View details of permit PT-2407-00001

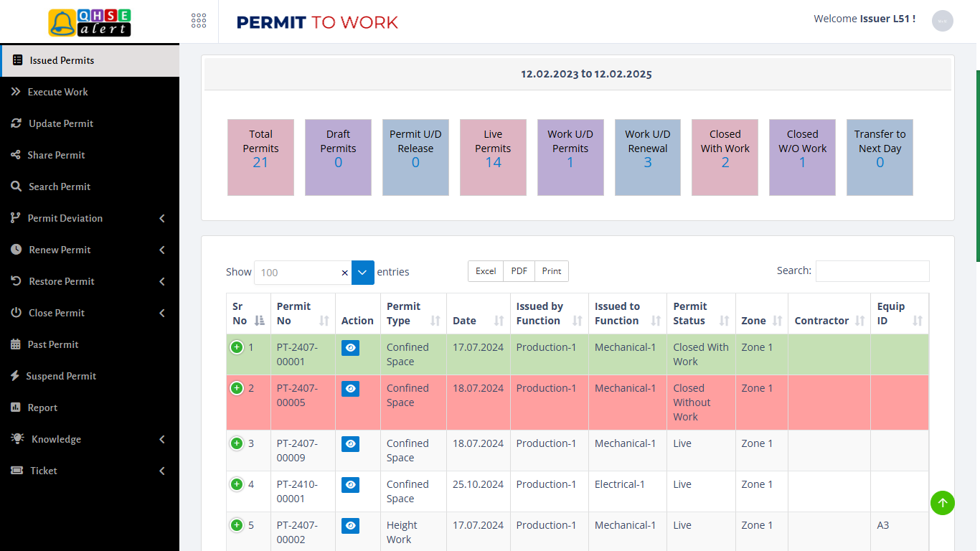(350, 347)
